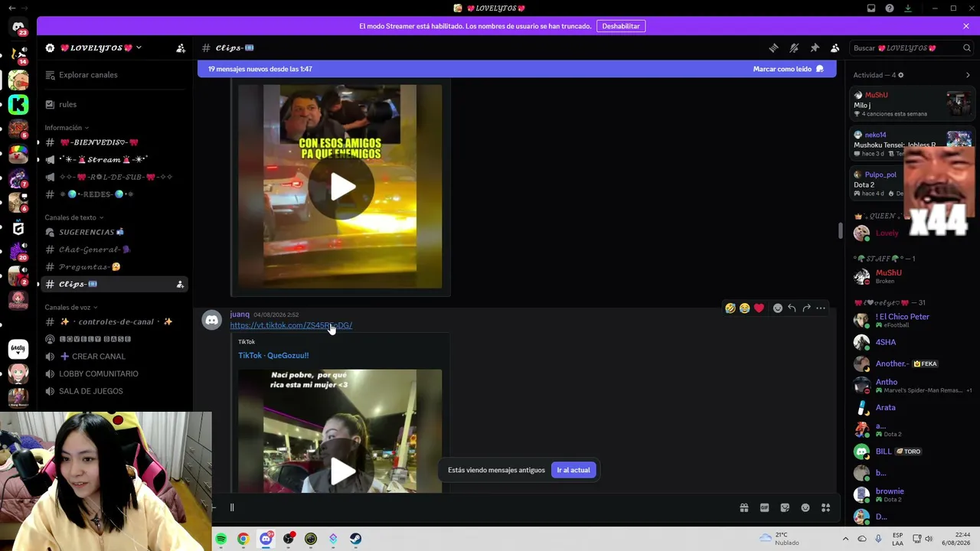Screen dimensions: 980x551
Task: Join the SALA DE JUEGOS voice channel
Action: (115, 391)
